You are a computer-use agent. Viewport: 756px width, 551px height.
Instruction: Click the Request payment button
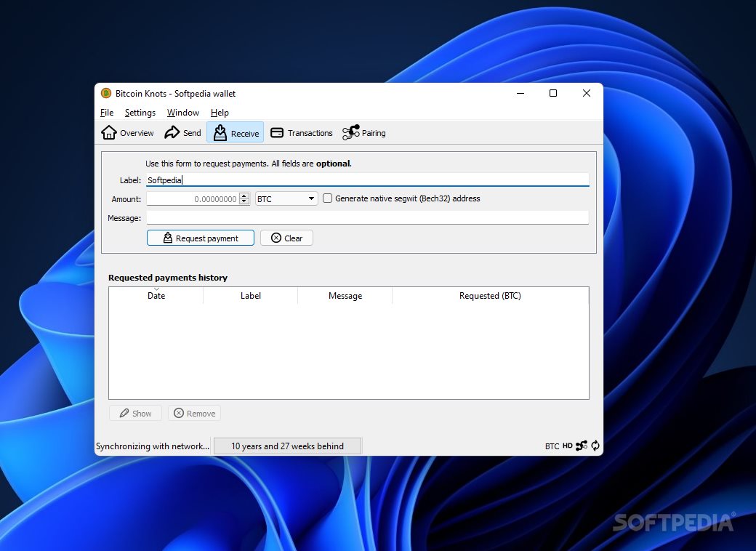pyautogui.click(x=200, y=238)
